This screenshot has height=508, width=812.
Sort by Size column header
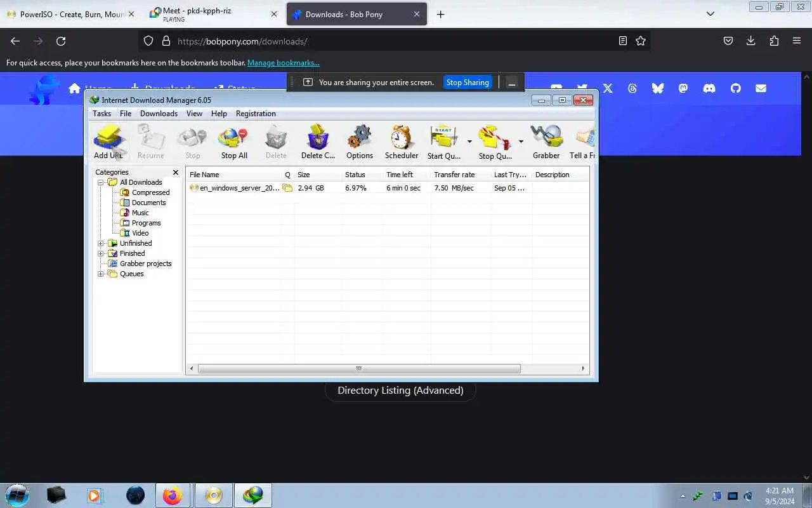317,175
